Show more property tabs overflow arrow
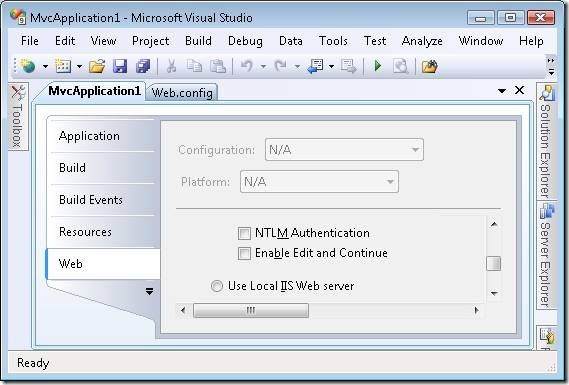This screenshot has width=569, height=385. pyautogui.click(x=149, y=291)
